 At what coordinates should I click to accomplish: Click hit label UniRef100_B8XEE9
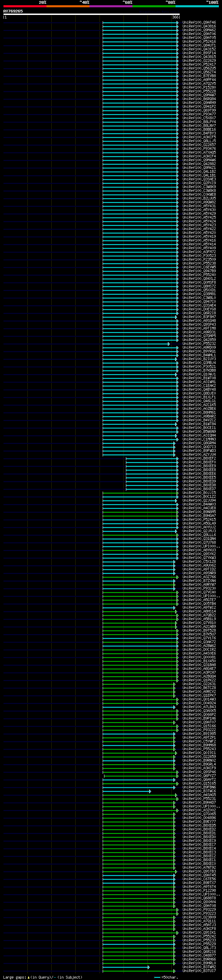click(x=199, y=465)
